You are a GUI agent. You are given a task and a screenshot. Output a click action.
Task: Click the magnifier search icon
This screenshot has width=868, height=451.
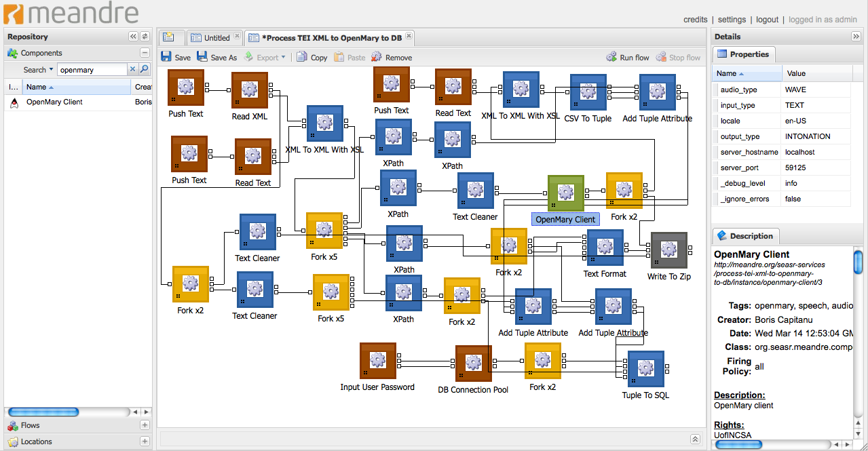(x=145, y=69)
